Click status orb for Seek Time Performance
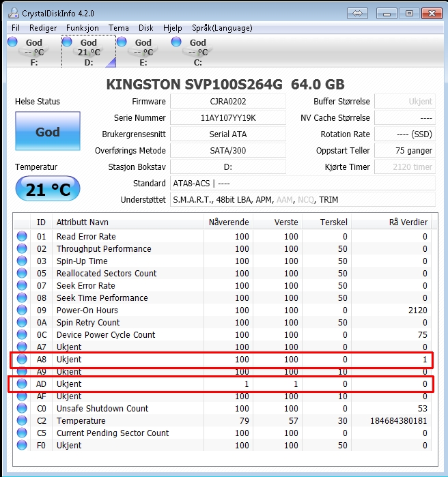 pyautogui.click(x=22, y=298)
